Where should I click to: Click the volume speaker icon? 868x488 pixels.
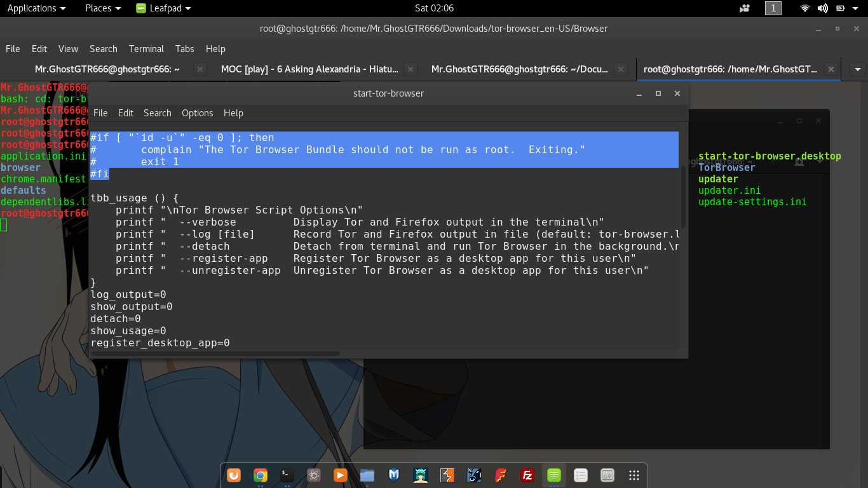pyautogui.click(x=823, y=8)
